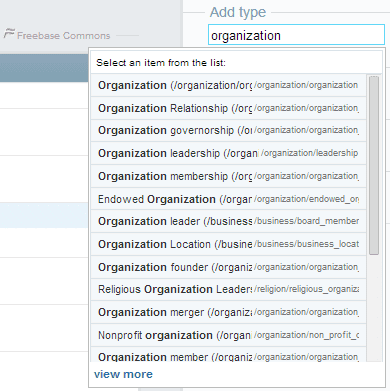Choose Organization membership suggestion
The height and width of the screenshot is (391, 390).
tap(228, 176)
